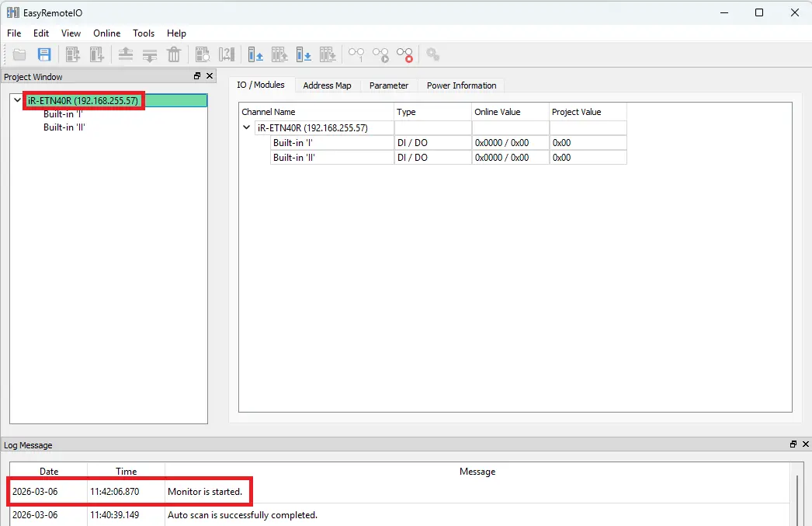Select the Parameter tab
The width and height of the screenshot is (812, 526).
pos(388,85)
